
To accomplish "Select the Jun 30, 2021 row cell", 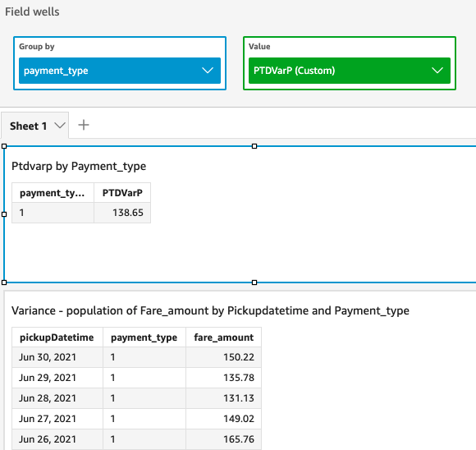I will (57, 357).
